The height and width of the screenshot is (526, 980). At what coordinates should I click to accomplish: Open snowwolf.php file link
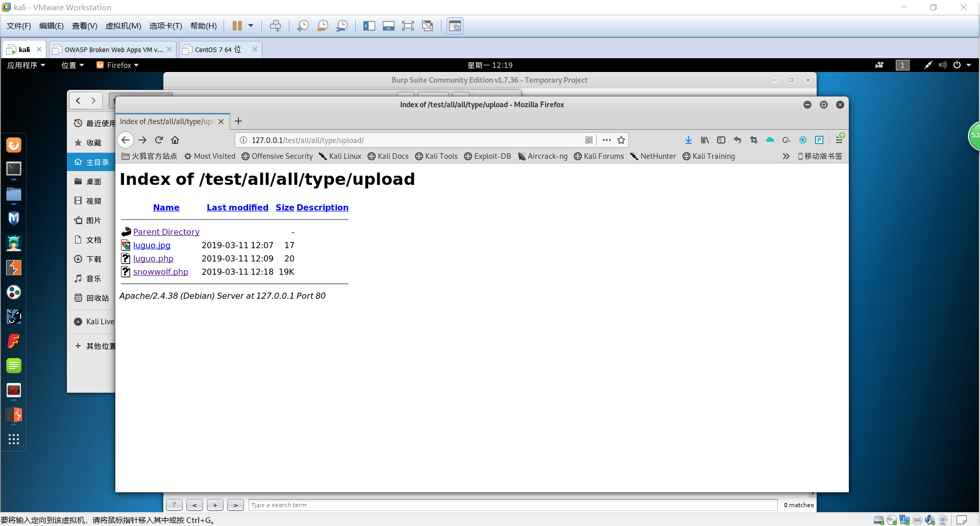(x=161, y=272)
